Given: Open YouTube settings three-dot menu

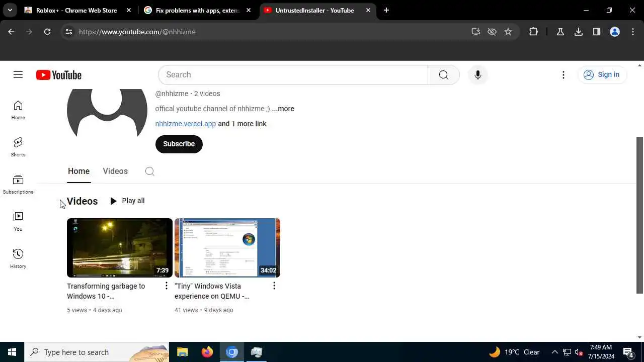Looking at the screenshot, I should tap(563, 75).
